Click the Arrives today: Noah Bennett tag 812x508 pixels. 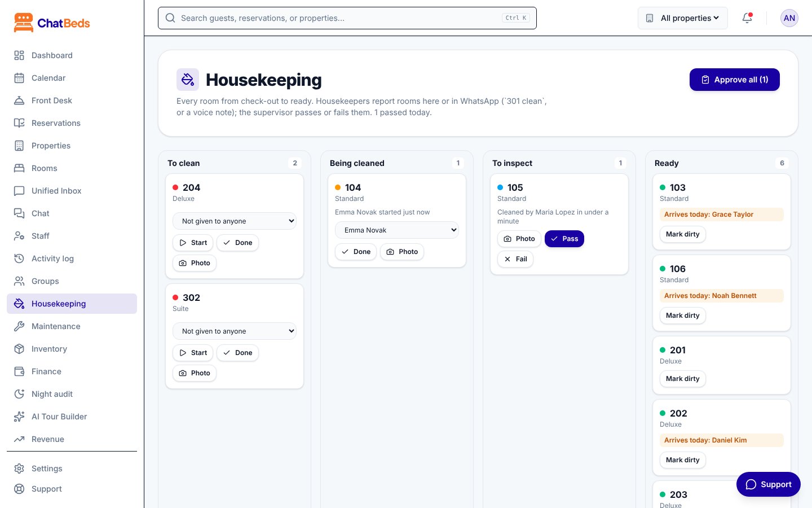tap(722, 296)
